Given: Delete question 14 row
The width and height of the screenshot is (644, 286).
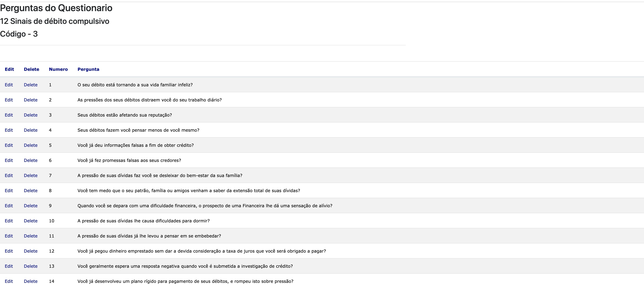Looking at the screenshot, I should (x=30, y=281).
